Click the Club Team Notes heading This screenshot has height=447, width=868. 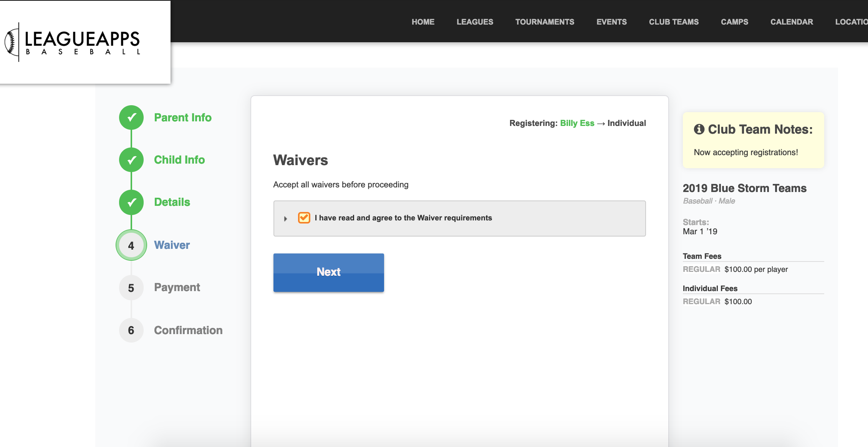point(760,129)
